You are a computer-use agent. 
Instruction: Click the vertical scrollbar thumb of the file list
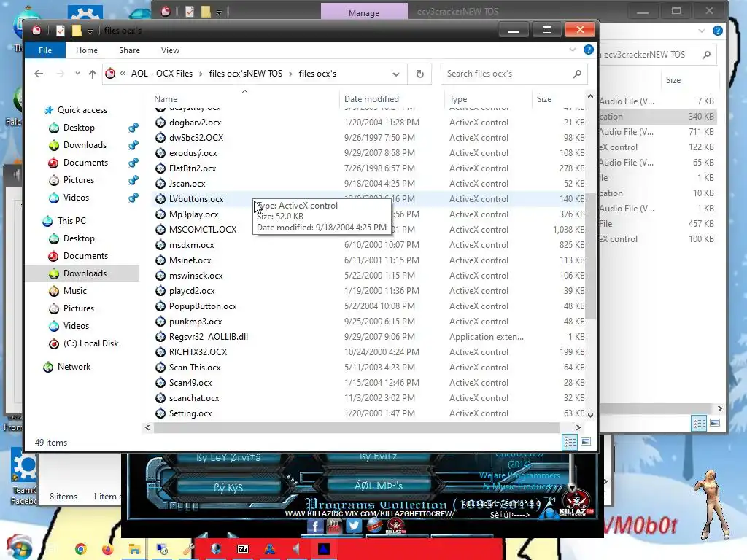(x=590, y=256)
